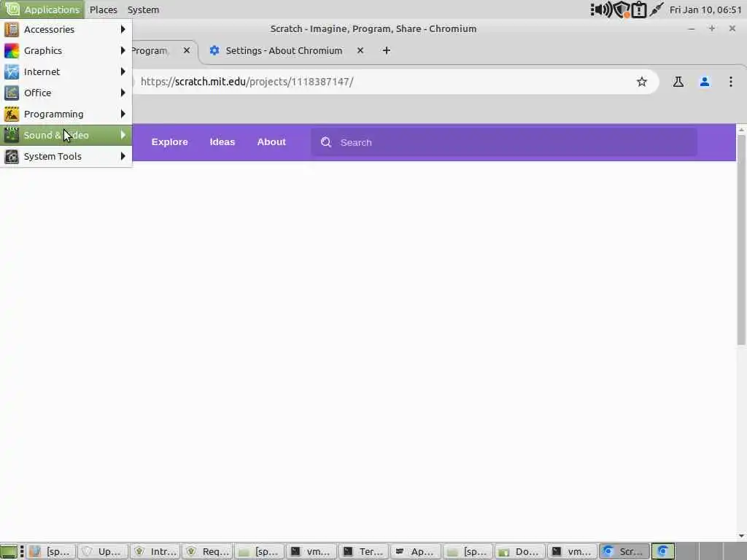This screenshot has height=560, width=747.
Task: Expand the Graphics submenu arrow
Action: (123, 50)
